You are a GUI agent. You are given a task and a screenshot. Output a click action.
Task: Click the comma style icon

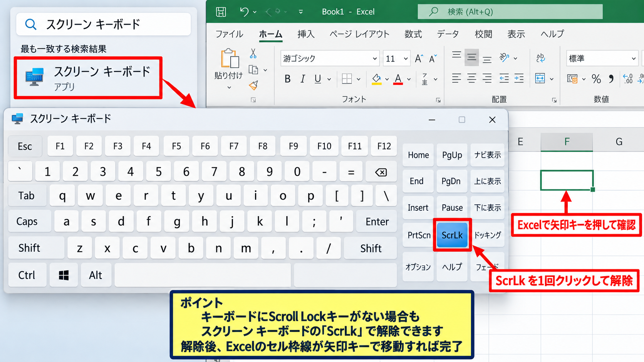(611, 79)
